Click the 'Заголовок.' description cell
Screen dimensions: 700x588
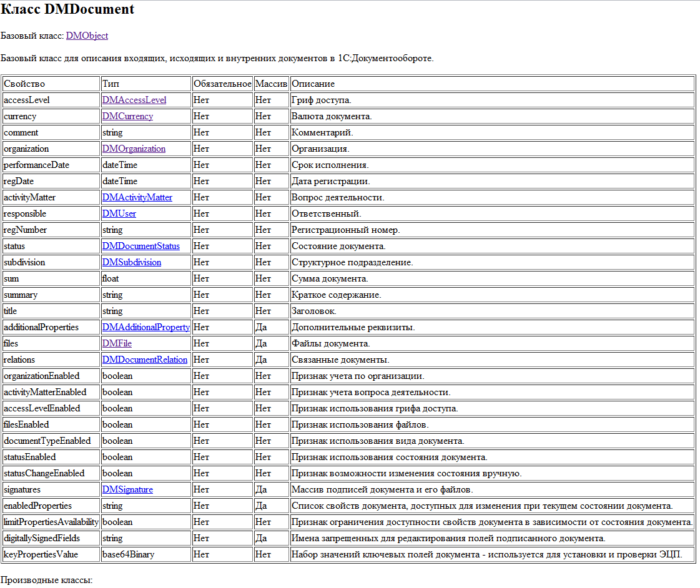click(x=492, y=311)
